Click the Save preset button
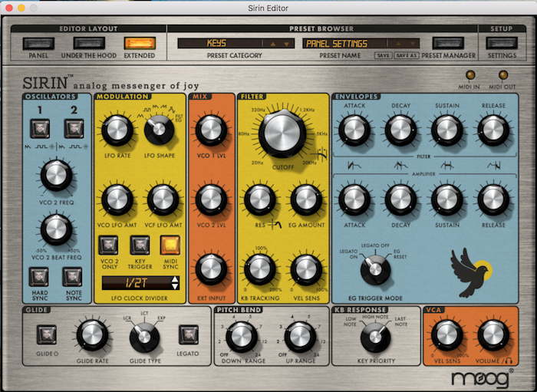 (x=384, y=55)
